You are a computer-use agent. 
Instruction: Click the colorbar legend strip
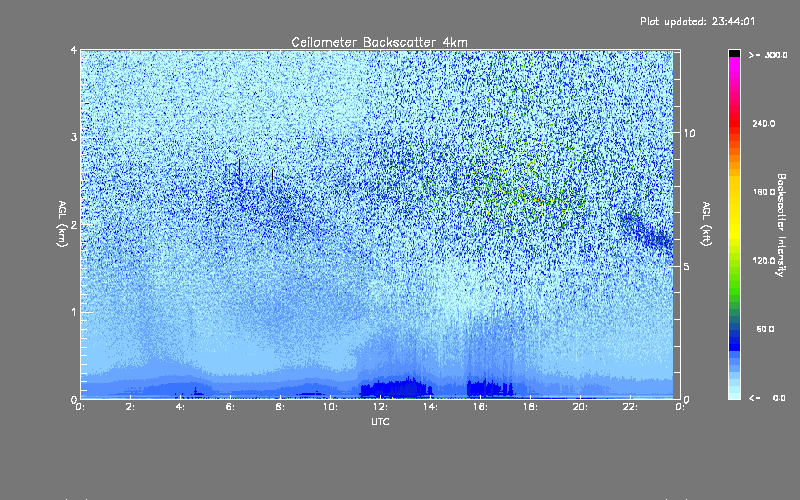734,224
